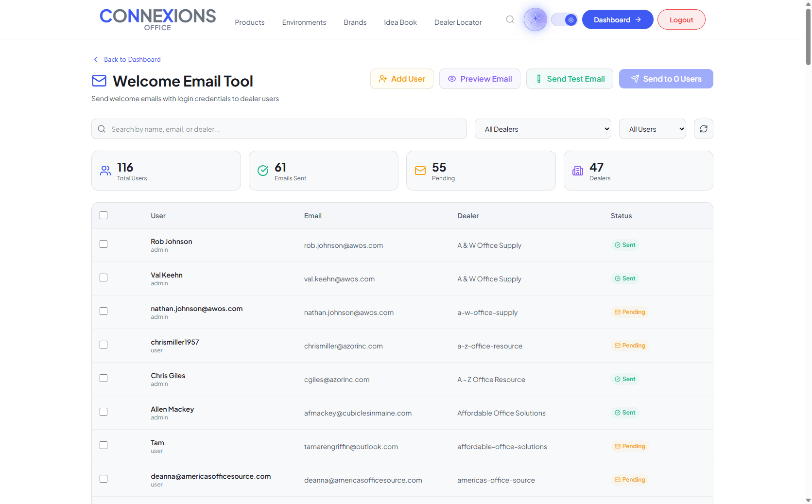Select Brands in the navigation menu

click(355, 22)
